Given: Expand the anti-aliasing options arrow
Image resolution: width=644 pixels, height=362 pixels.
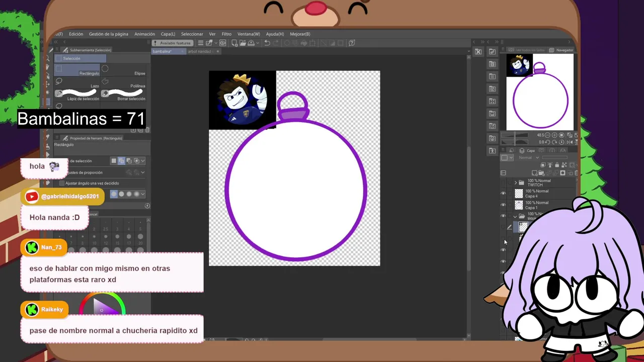Looking at the screenshot, I should (143, 194).
